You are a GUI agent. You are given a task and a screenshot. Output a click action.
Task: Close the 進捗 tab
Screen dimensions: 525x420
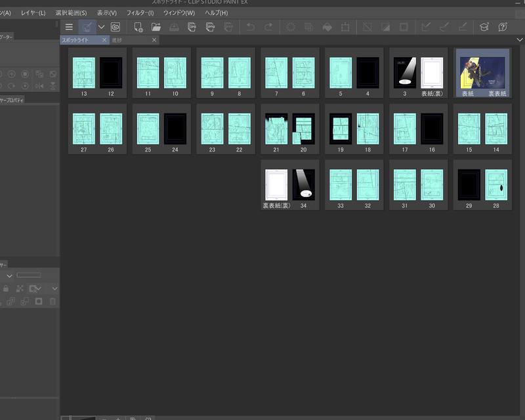click(154, 40)
